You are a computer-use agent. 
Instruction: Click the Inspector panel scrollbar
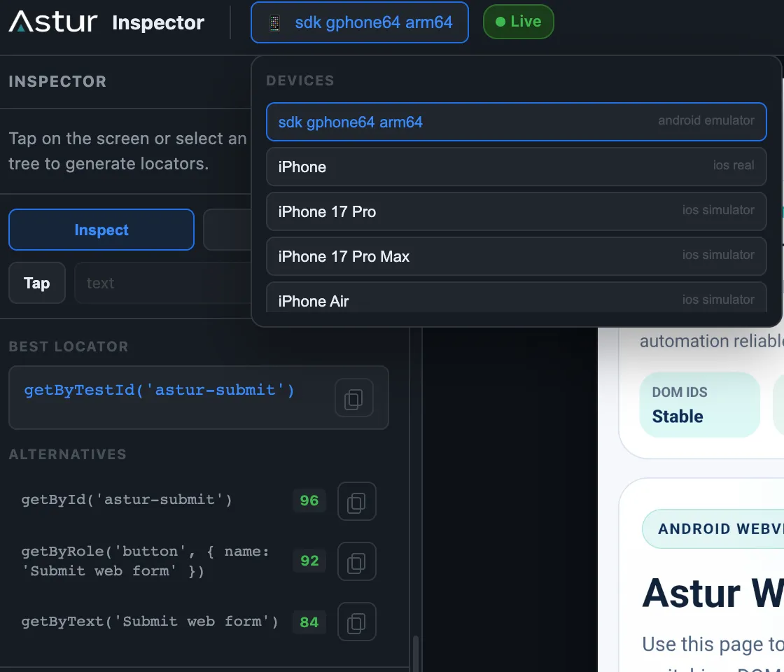(x=415, y=653)
